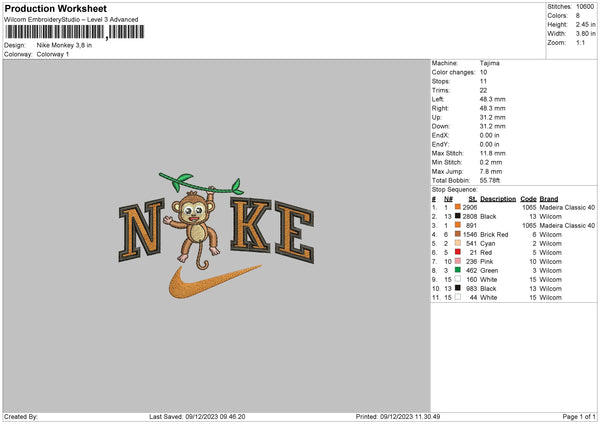Click 'Madeira Classic 40' in stop row 3
The height and width of the screenshot is (424, 600).
click(567, 225)
